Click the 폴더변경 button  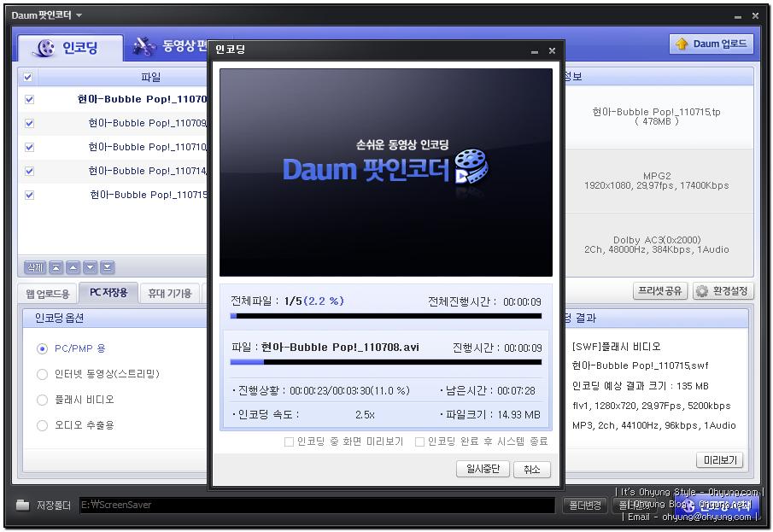click(x=585, y=506)
